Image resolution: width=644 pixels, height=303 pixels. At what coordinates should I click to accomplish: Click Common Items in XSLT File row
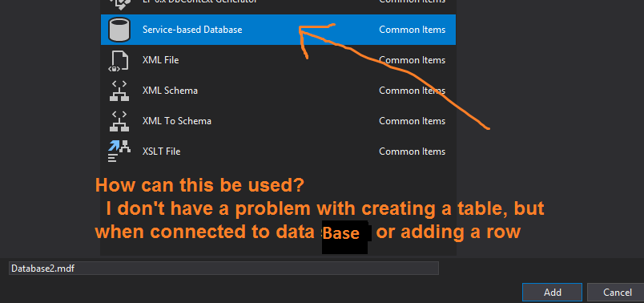pos(412,151)
